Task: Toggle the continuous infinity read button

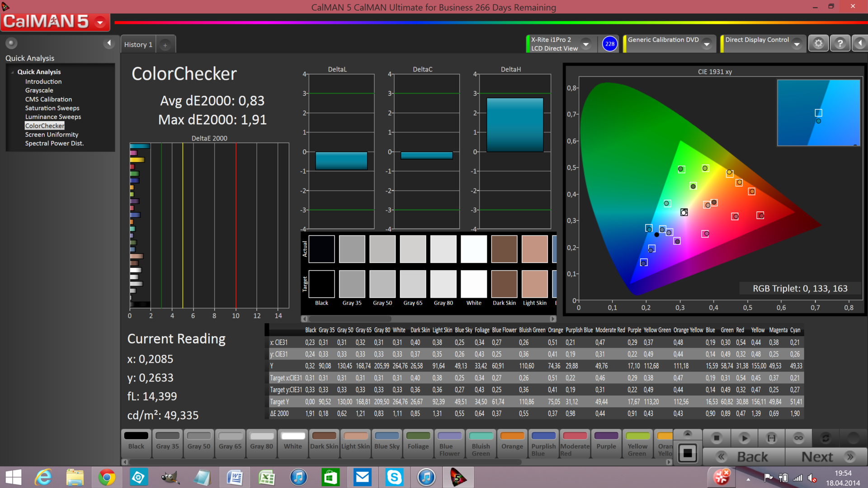Action: (798, 438)
